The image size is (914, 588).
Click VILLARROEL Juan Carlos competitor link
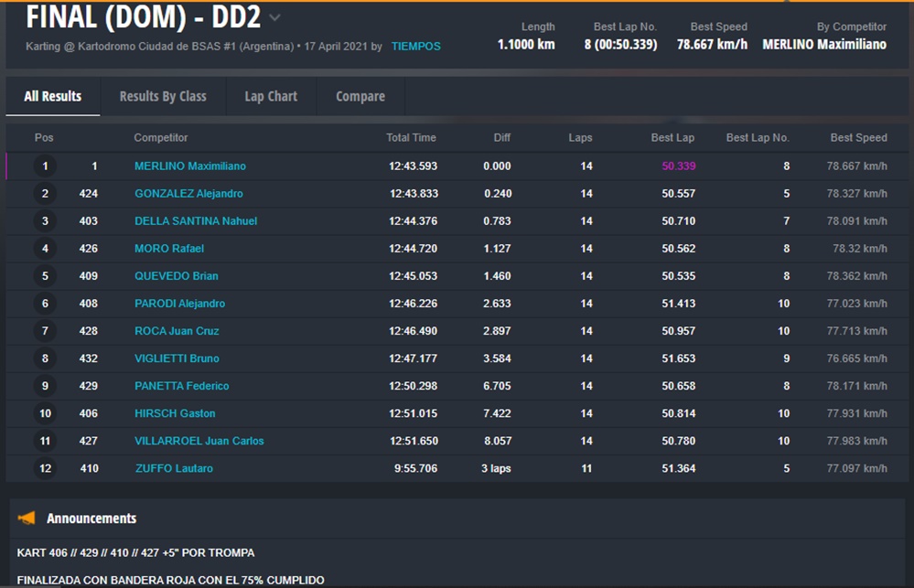[x=199, y=441]
